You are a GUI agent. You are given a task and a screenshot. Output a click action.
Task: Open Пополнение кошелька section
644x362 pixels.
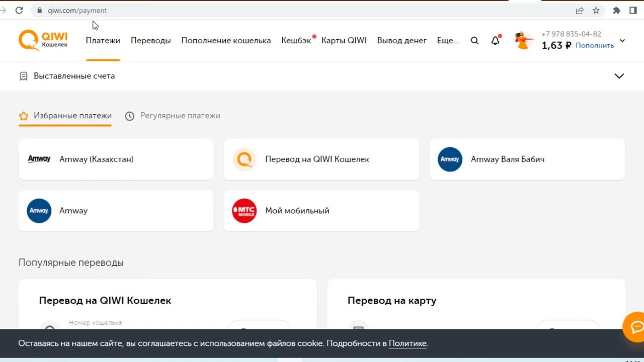pyautogui.click(x=226, y=40)
